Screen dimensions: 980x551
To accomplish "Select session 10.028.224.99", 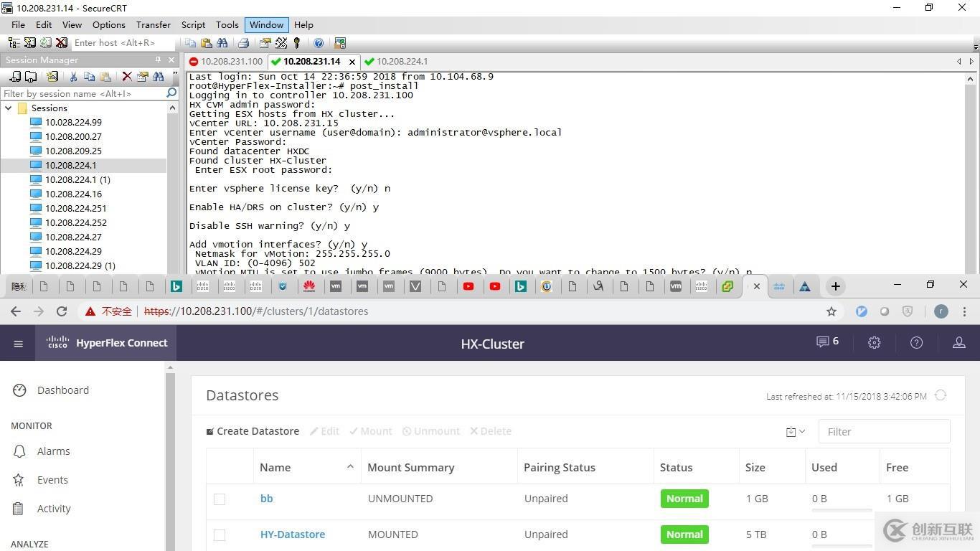I will 73,122.
